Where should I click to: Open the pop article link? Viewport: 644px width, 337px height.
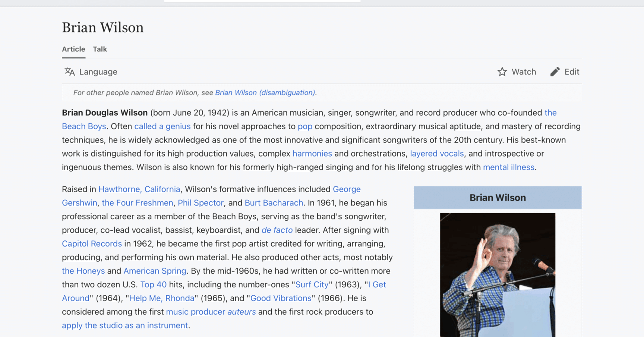(x=304, y=126)
